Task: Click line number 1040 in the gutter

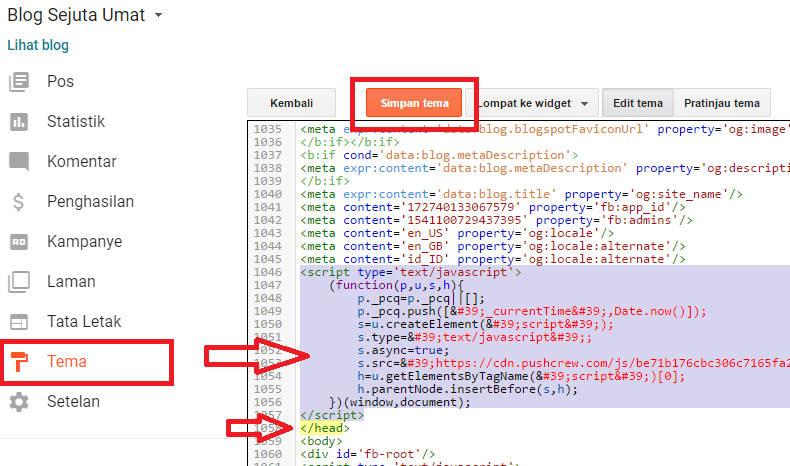Action: [x=268, y=194]
